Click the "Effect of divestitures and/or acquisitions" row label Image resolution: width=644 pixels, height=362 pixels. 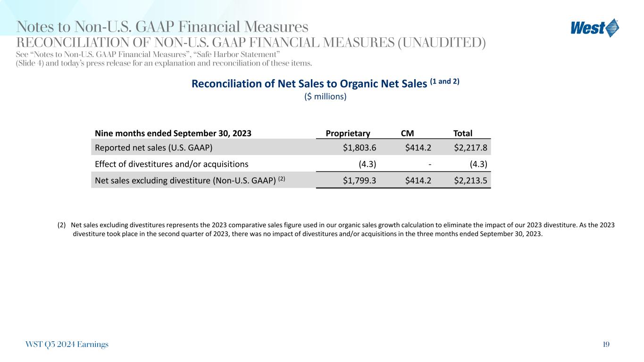click(x=171, y=164)
